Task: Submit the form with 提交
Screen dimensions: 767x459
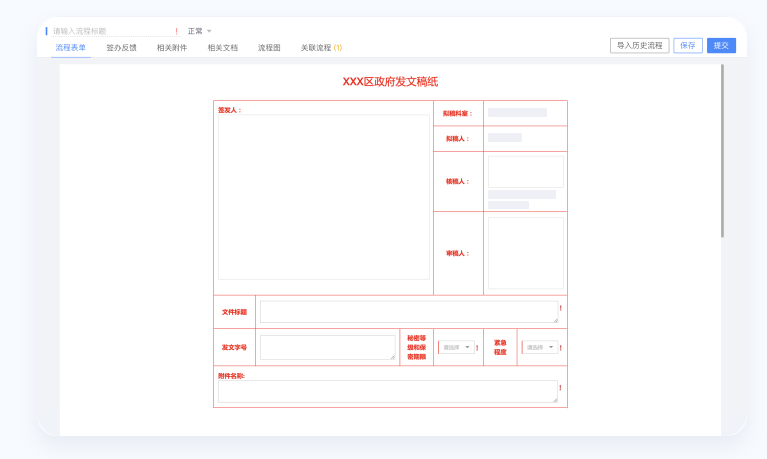Action: tap(721, 45)
